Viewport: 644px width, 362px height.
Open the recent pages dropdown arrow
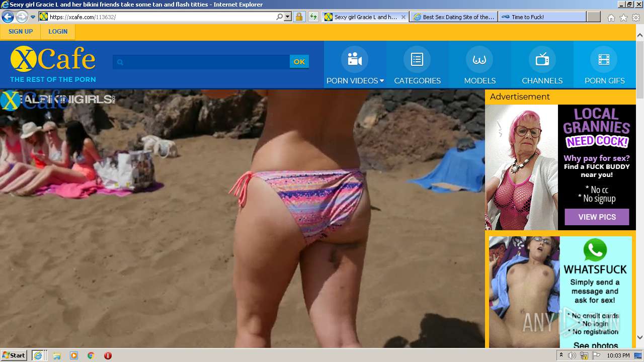coord(33,17)
